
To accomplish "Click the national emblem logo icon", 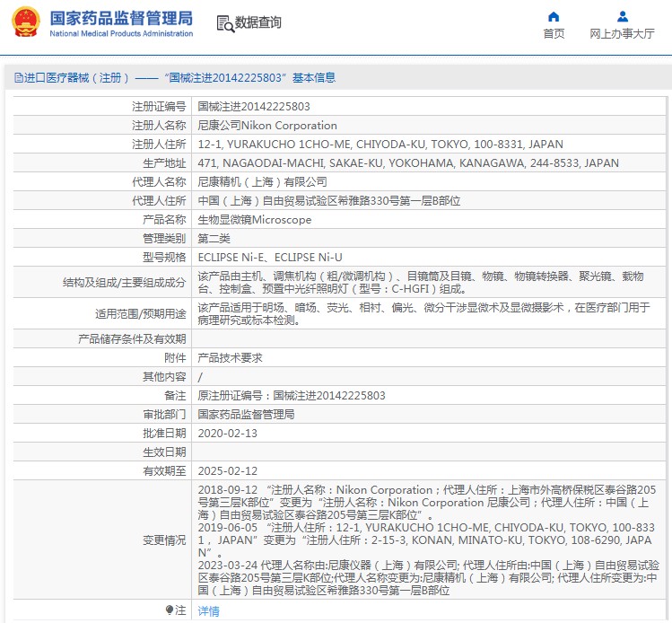I will [x=24, y=24].
